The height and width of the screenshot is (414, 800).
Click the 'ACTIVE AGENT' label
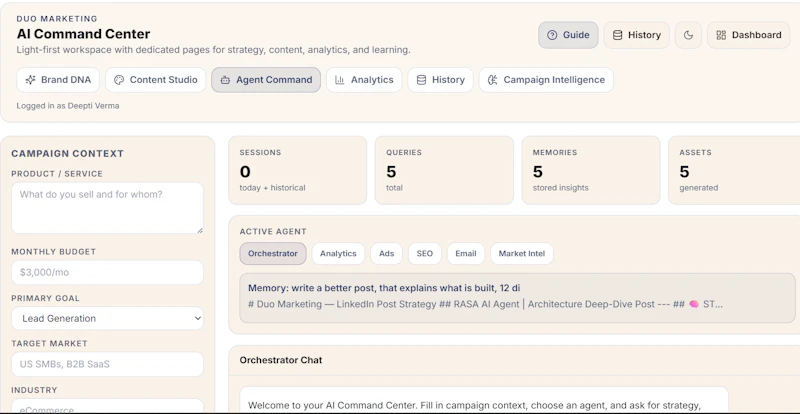point(273,232)
